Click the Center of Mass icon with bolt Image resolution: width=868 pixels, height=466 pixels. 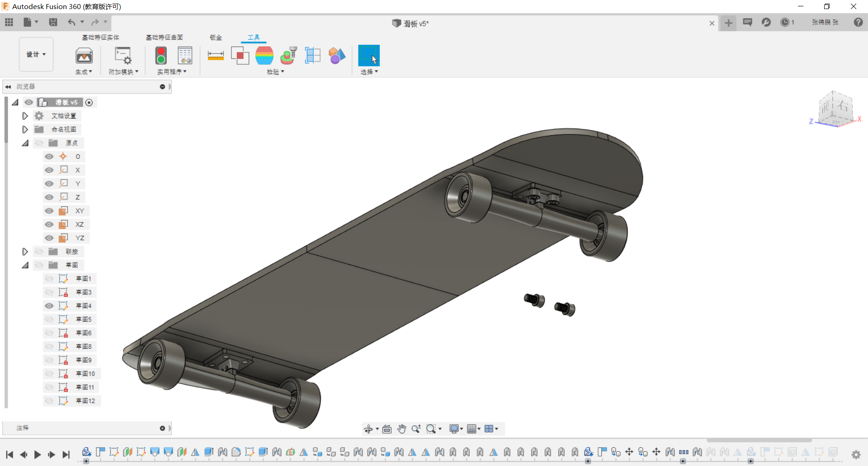[x=288, y=56]
